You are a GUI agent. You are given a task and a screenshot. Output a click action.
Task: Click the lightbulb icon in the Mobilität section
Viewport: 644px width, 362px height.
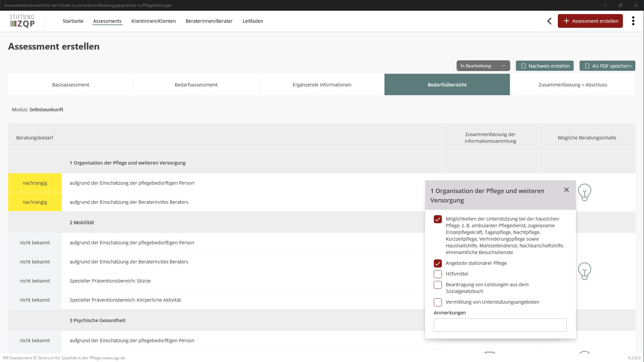[584, 271]
